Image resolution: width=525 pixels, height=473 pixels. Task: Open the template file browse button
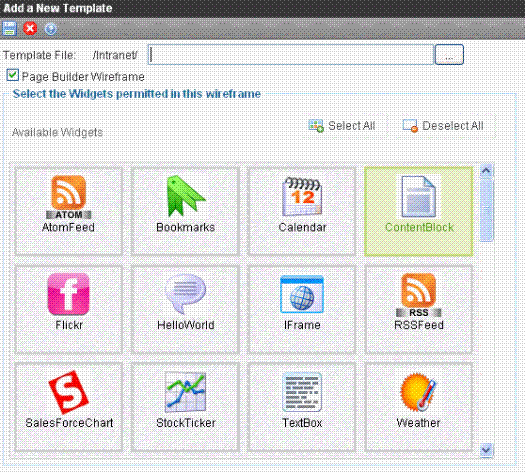point(449,55)
